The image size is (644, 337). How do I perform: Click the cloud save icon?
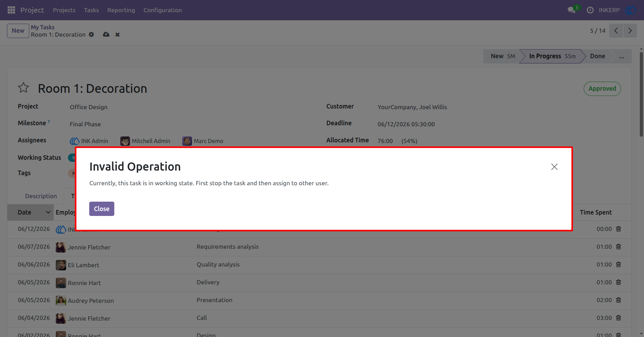[x=106, y=35]
